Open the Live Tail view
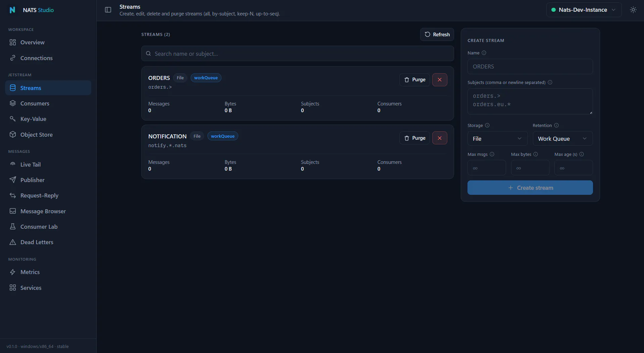This screenshot has height=353, width=644. click(48, 165)
